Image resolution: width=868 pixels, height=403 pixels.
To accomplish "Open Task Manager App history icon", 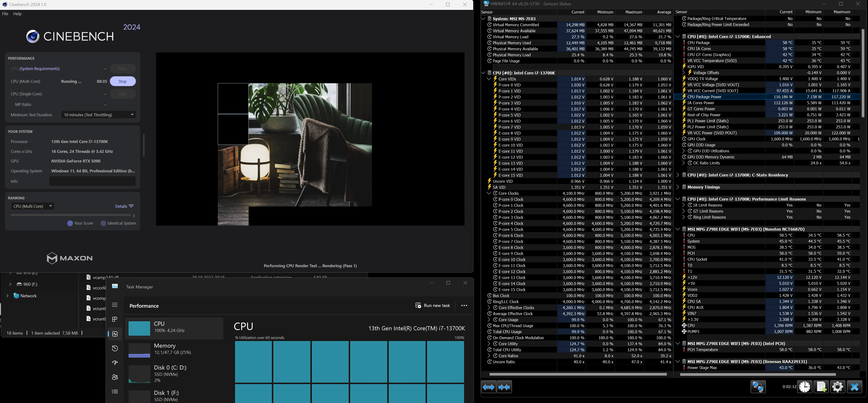I will pos(115,348).
